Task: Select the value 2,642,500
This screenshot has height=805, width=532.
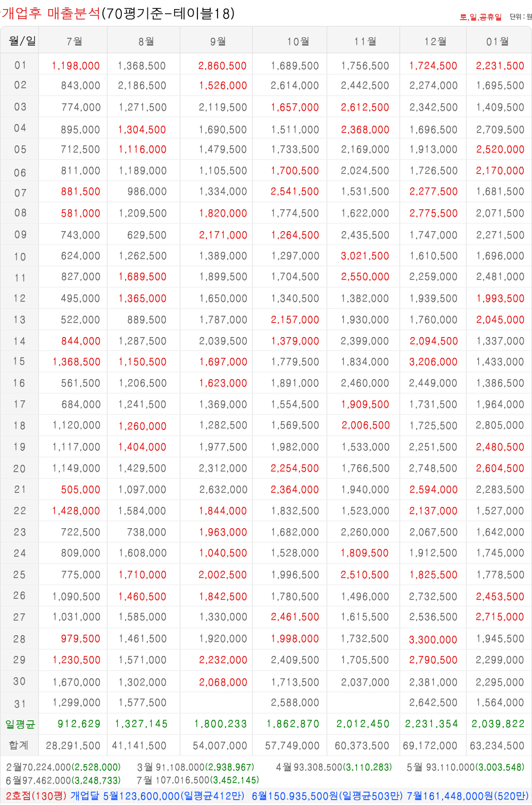Action: (x=433, y=703)
